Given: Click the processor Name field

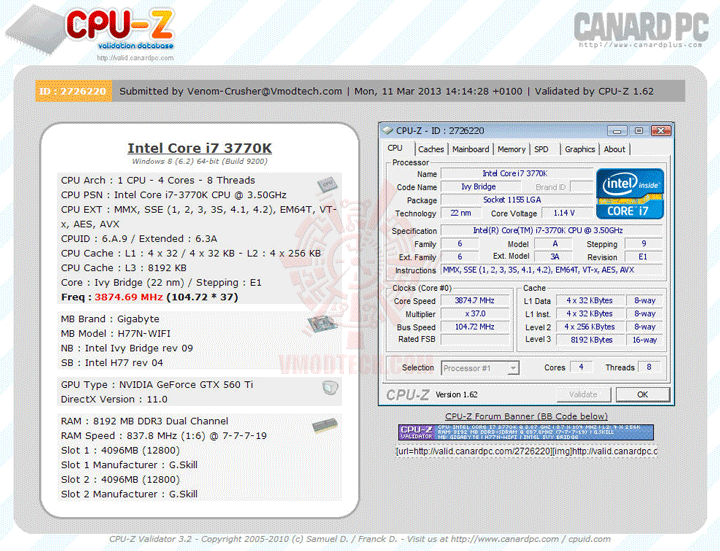Looking at the screenshot, I should point(516,174).
